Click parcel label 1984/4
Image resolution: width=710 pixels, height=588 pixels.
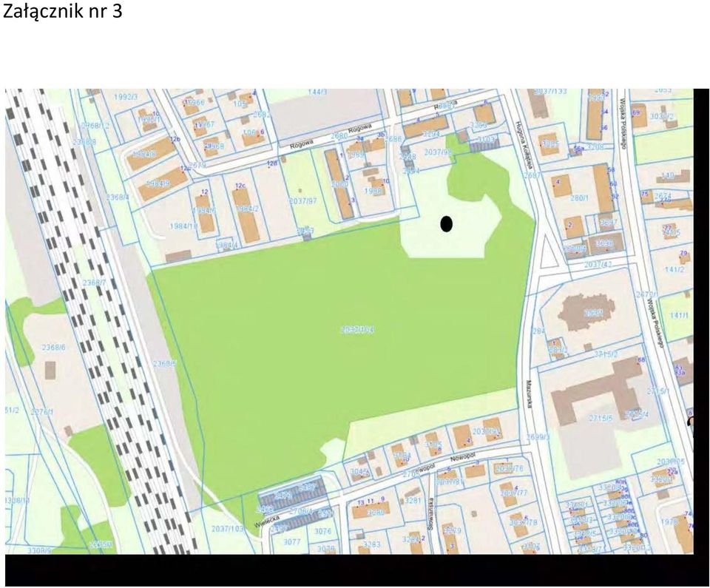226,245
